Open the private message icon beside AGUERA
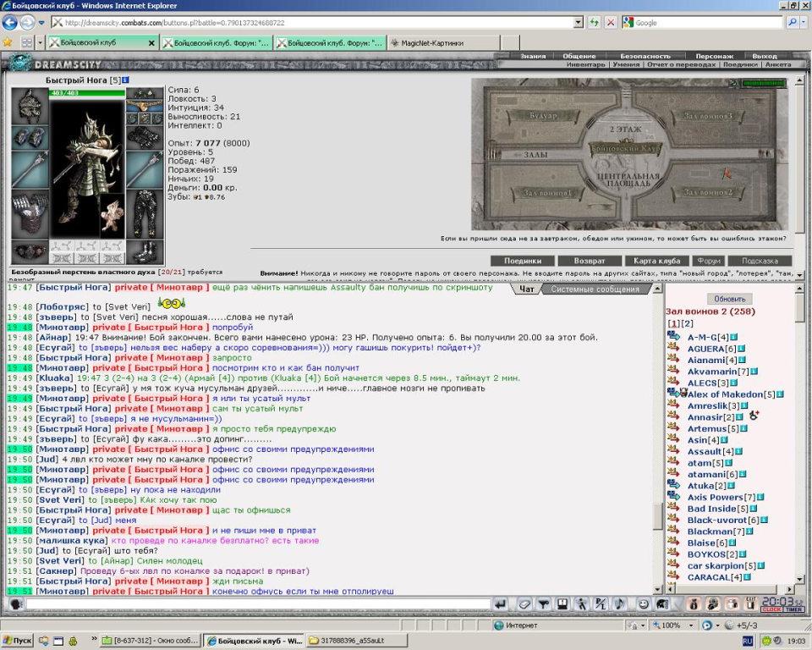Viewport: 812px width, 650px height. click(673, 347)
